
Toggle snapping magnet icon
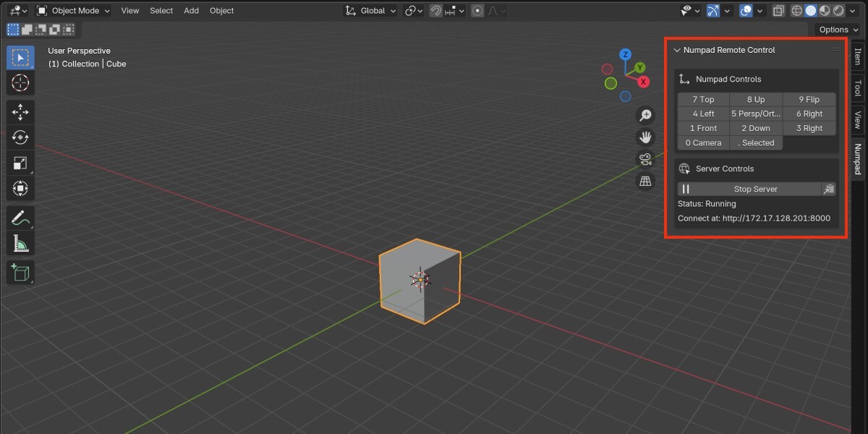pos(436,11)
